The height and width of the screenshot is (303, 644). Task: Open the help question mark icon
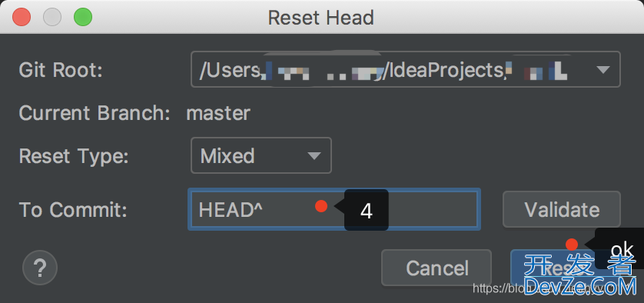pos(40,268)
